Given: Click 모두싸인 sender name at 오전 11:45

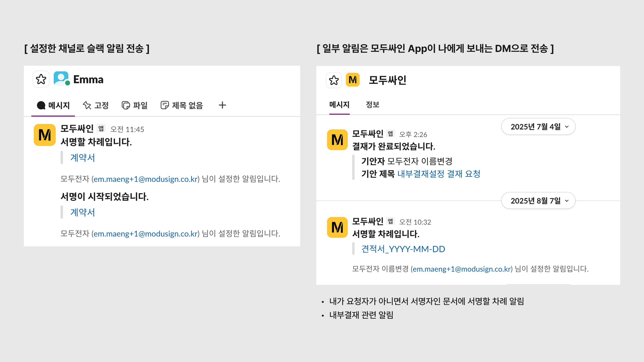Looking at the screenshot, I should pyautogui.click(x=77, y=128).
